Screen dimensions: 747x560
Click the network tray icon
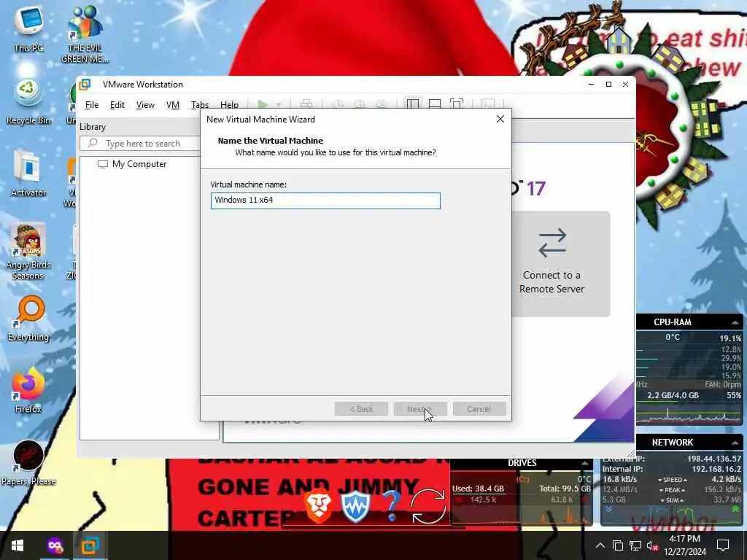pyautogui.click(x=635, y=545)
